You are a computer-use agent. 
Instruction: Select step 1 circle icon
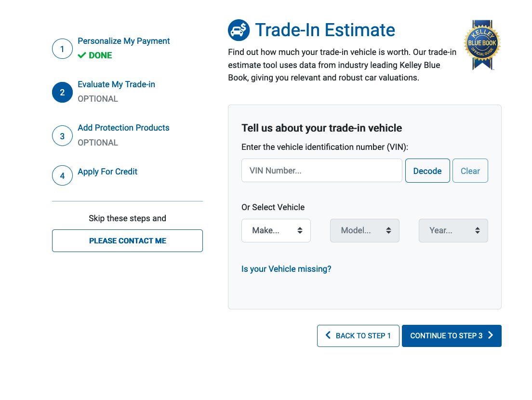coord(62,49)
